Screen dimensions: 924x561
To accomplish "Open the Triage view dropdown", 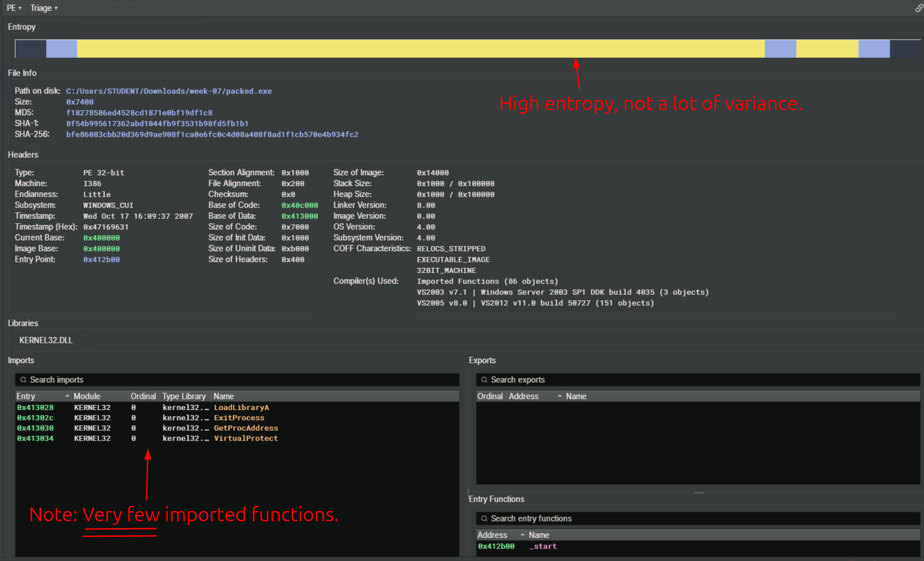I will click(44, 8).
